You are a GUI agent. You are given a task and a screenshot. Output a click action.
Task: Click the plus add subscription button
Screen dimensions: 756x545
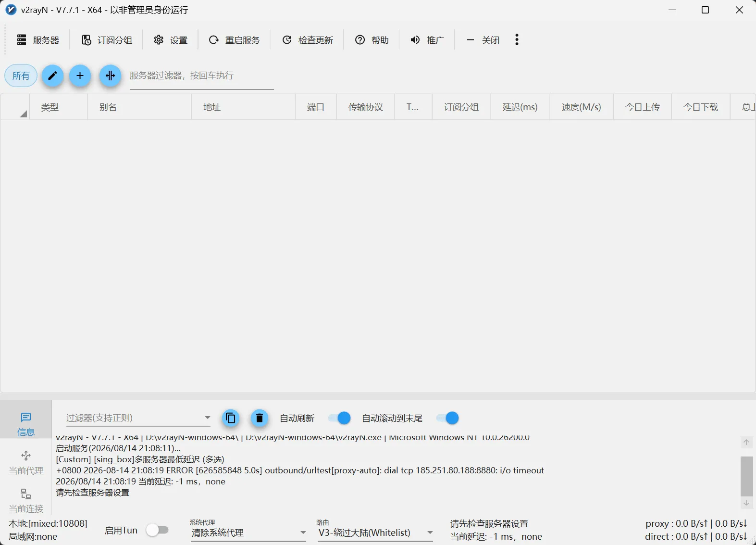pyautogui.click(x=80, y=76)
